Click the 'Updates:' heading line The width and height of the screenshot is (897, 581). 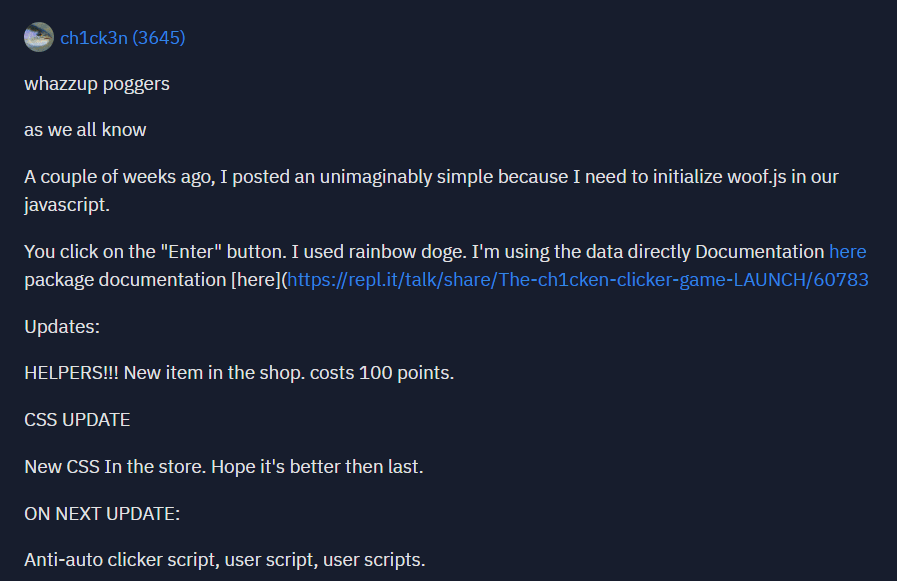62,327
